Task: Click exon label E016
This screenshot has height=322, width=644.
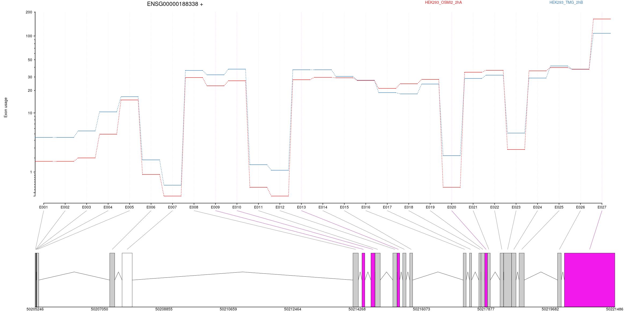Action: 366,207
